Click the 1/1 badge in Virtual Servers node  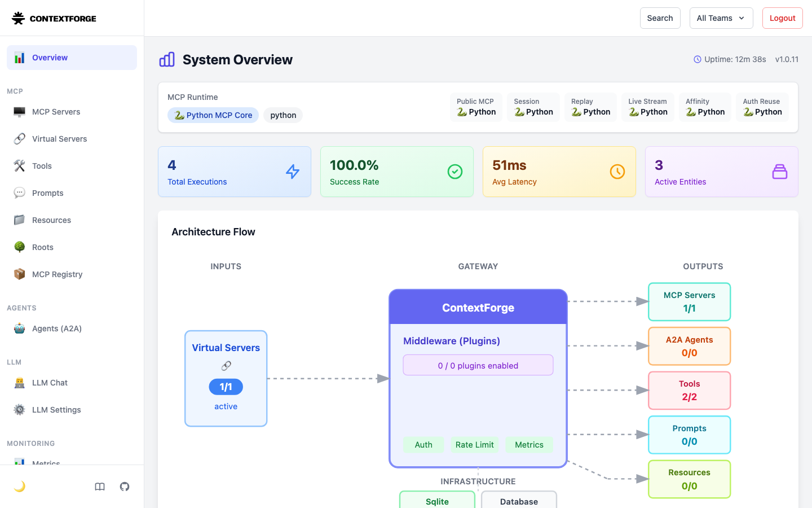click(x=226, y=387)
